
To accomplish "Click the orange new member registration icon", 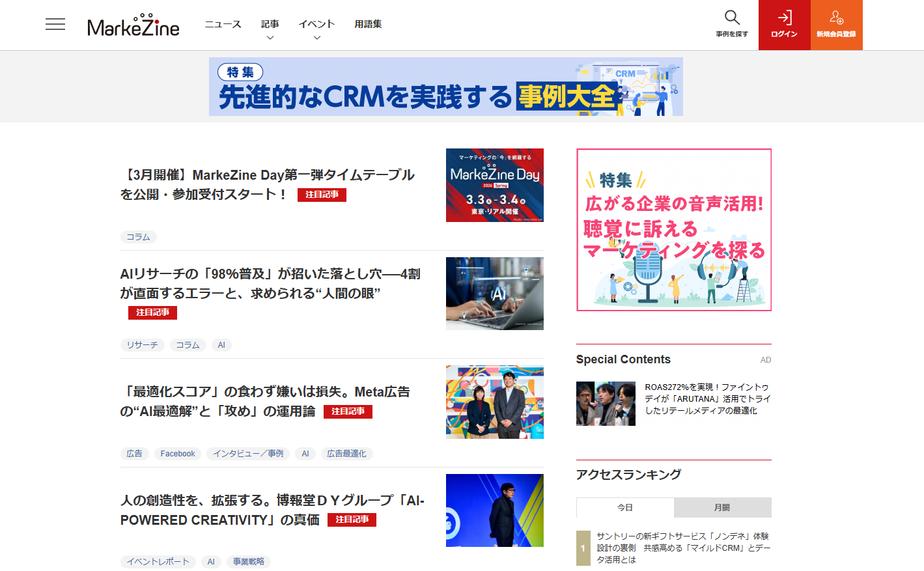I will pyautogui.click(x=836, y=25).
